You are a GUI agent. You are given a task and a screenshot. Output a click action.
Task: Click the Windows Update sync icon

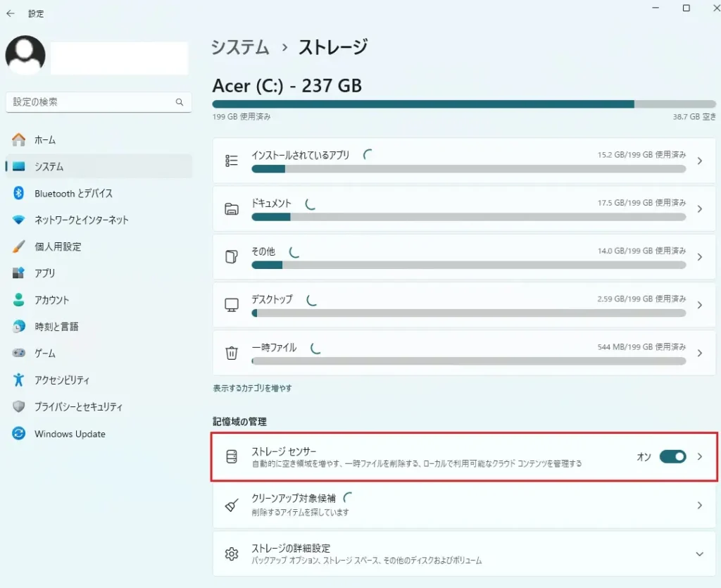coord(19,433)
